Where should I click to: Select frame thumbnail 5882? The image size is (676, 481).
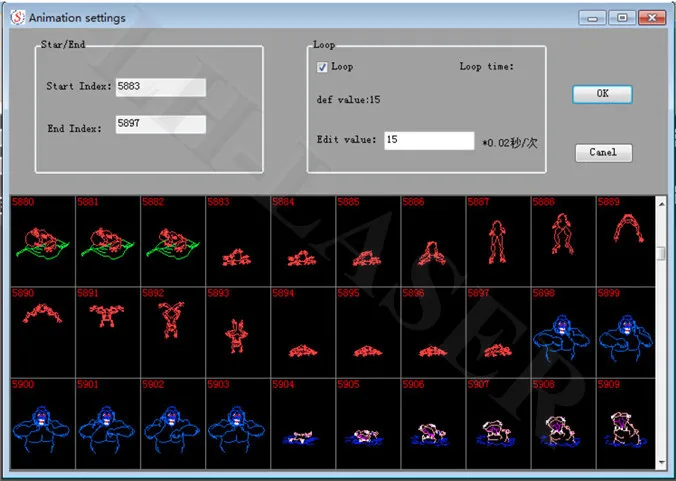(173, 241)
